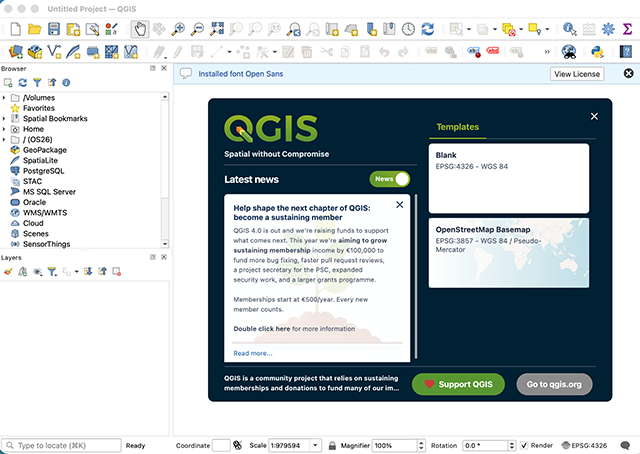Filter the Browser panel tree
The image size is (640, 454).
pos(37,82)
